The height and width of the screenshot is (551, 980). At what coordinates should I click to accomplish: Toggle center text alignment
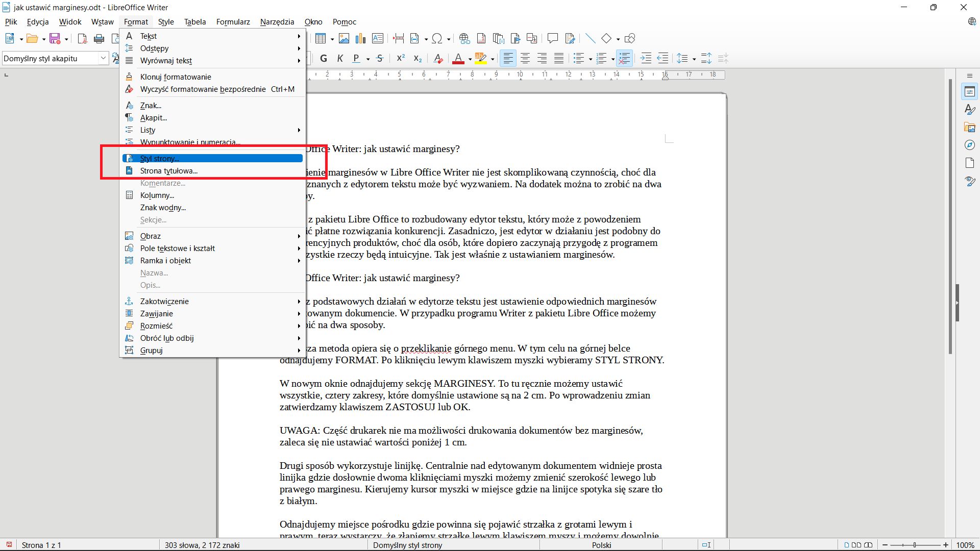pyautogui.click(x=525, y=58)
